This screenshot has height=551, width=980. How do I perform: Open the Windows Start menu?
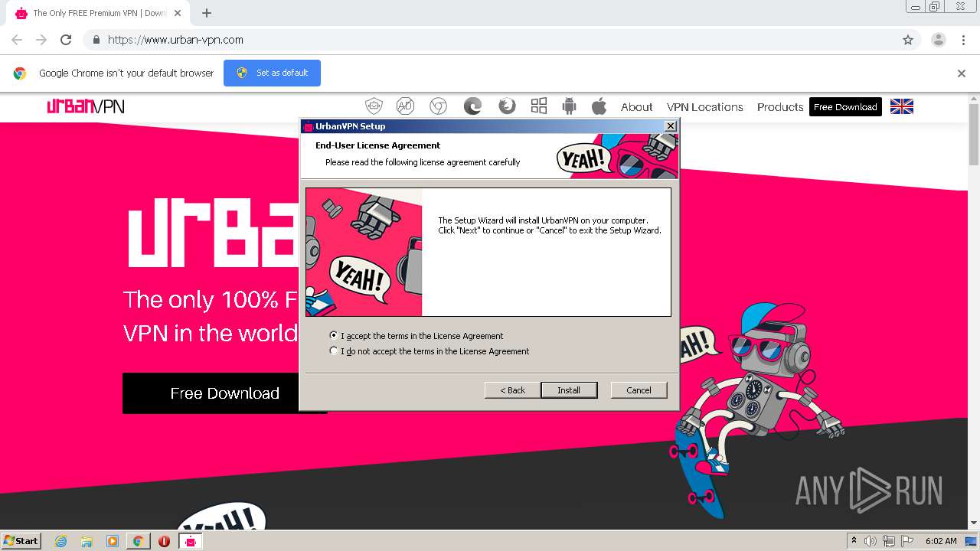pos(21,540)
